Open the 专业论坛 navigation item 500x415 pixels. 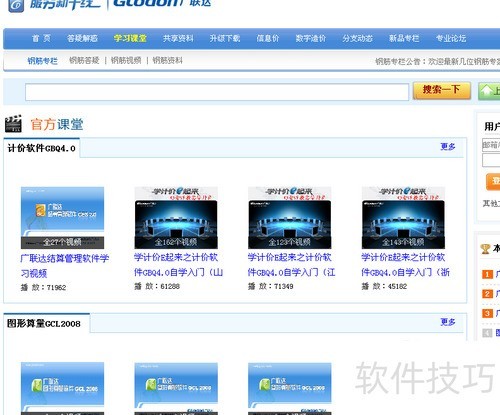pos(451,38)
